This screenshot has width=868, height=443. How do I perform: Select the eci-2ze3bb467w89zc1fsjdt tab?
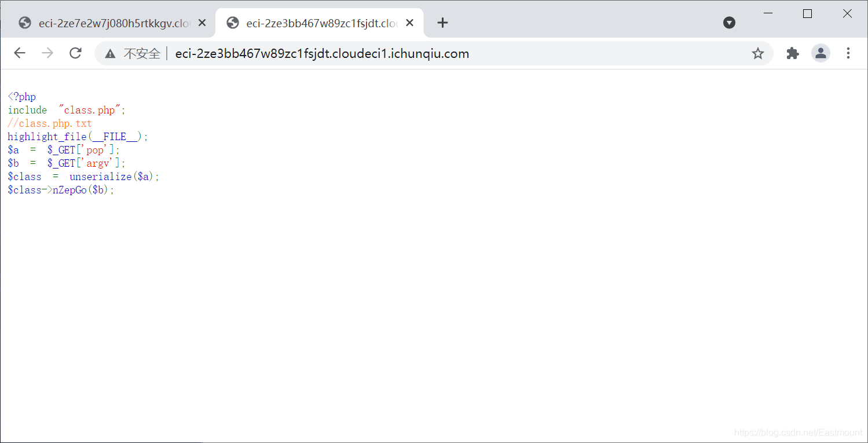[x=320, y=23]
